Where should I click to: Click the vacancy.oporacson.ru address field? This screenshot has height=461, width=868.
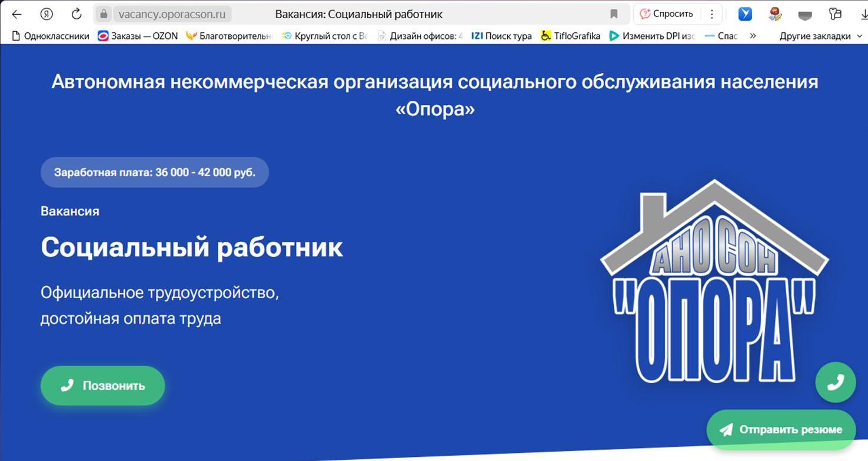point(172,14)
